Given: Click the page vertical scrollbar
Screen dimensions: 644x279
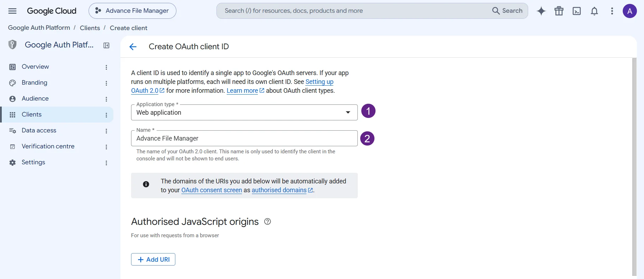Looking at the screenshot, I should point(634,166).
